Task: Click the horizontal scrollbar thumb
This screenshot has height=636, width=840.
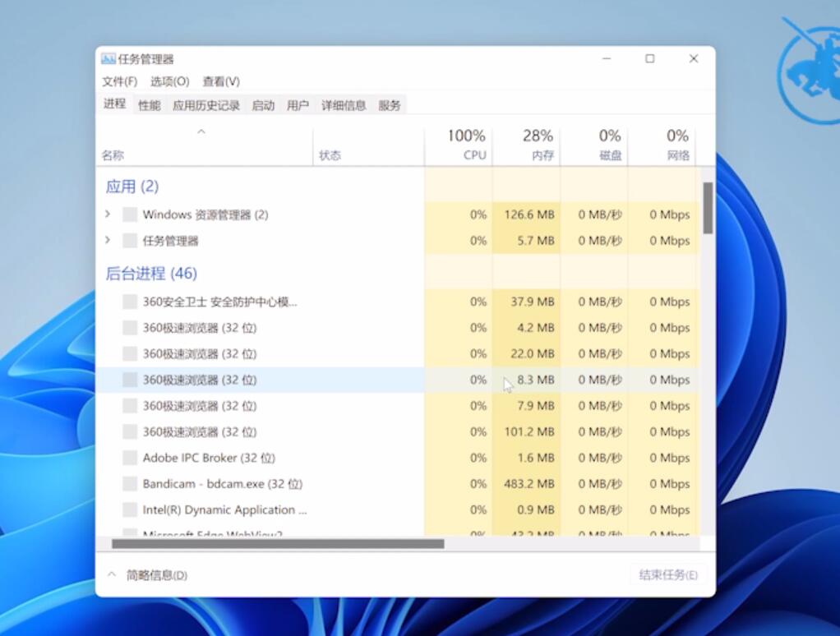Action: click(x=278, y=544)
